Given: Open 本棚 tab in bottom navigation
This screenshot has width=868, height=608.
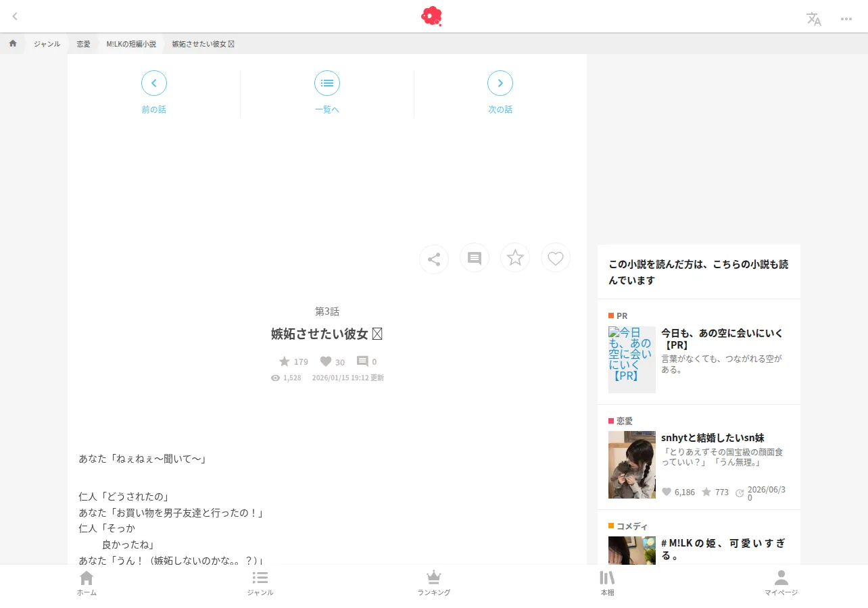Looking at the screenshot, I should pyautogui.click(x=608, y=583).
